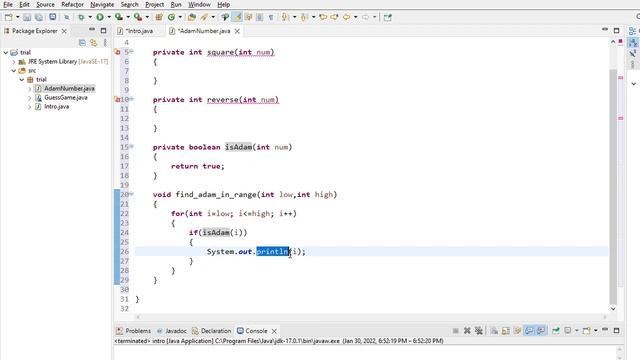
Task: Click the New Java Class icon
Action: coord(171,17)
